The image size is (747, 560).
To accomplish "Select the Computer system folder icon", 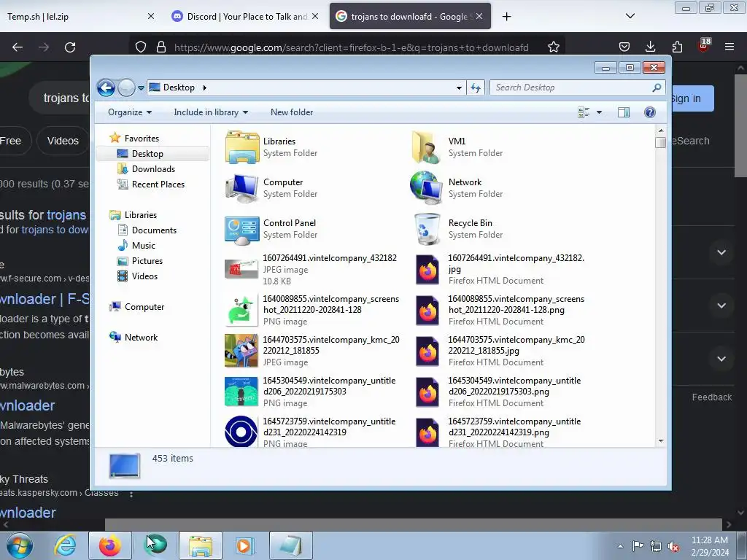I will coord(242,188).
